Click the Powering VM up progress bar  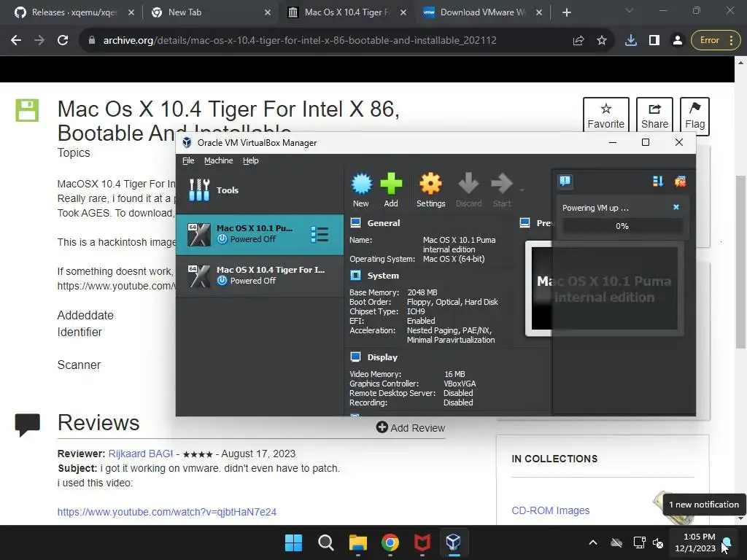pos(622,226)
